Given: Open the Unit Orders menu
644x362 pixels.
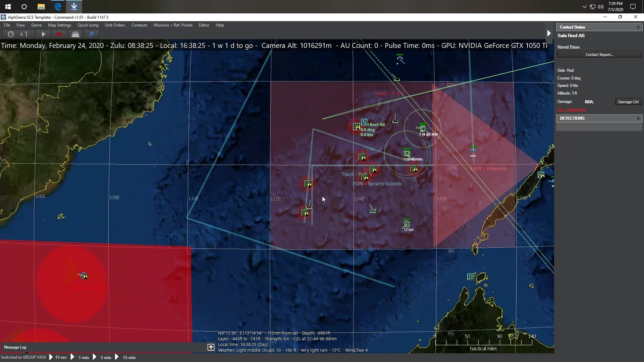Looking at the screenshot, I should click(115, 25).
